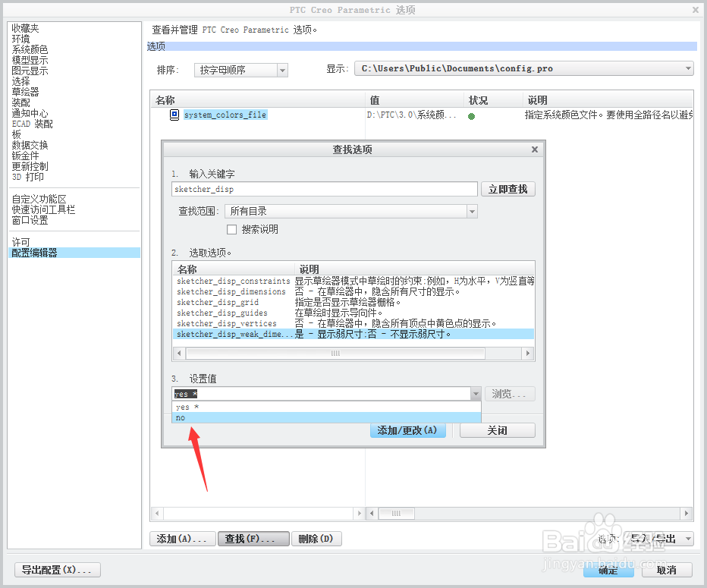Open 自定义功能区 category
707x588 pixels.
pyautogui.click(x=39, y=200)
